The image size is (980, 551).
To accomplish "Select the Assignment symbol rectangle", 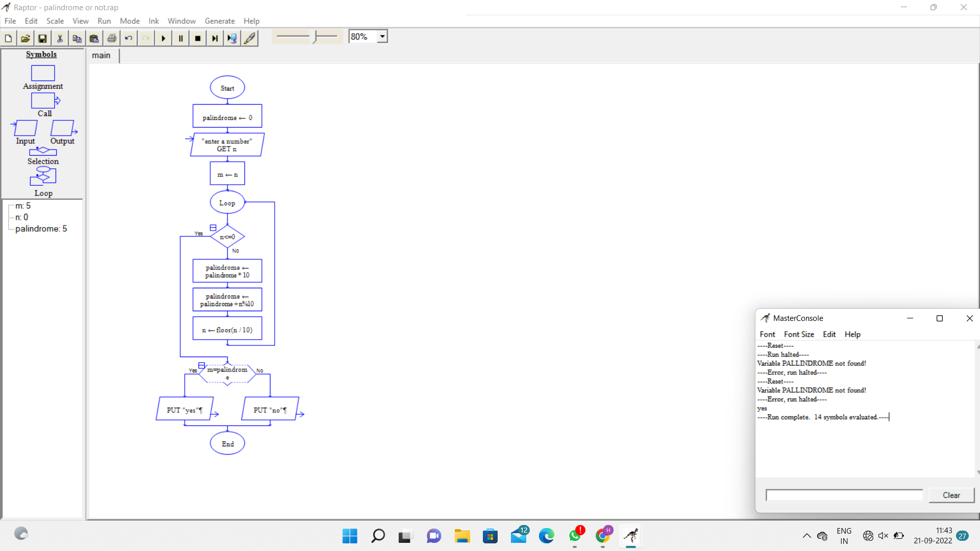I will point(43,73).
